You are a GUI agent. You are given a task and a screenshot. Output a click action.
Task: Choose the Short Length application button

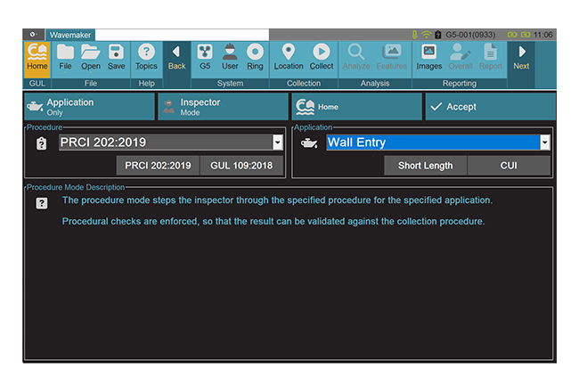(x=426, y=166)
